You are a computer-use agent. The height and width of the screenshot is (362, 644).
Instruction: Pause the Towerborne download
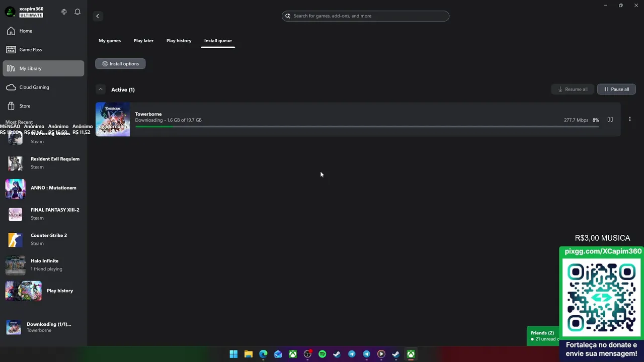610,120
